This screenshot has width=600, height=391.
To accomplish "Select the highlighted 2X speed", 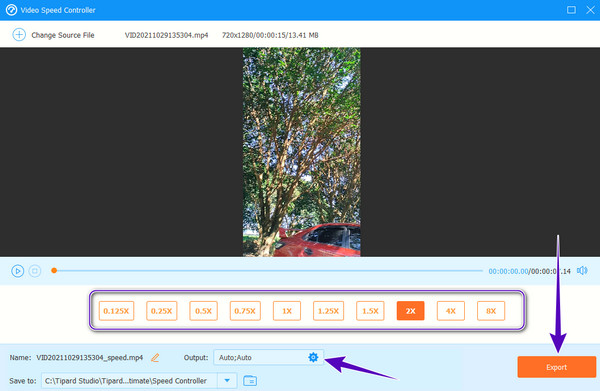I will point(411,311).
